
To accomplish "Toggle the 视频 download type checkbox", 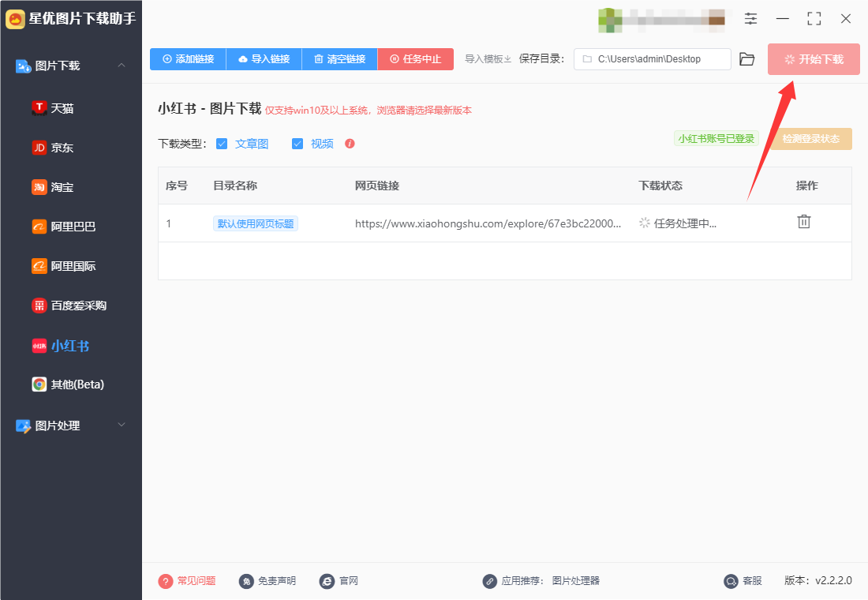I will [297, 144].
